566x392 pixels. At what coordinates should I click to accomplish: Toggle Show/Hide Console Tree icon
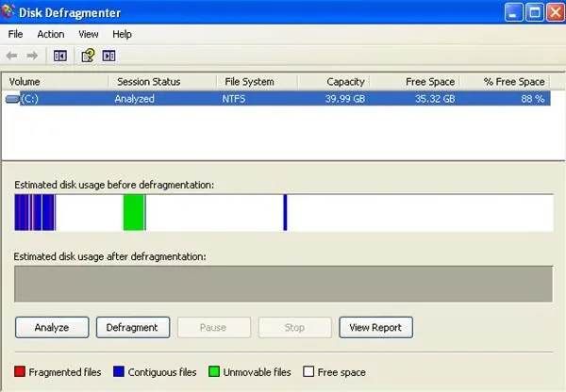[x=60, y=56]
